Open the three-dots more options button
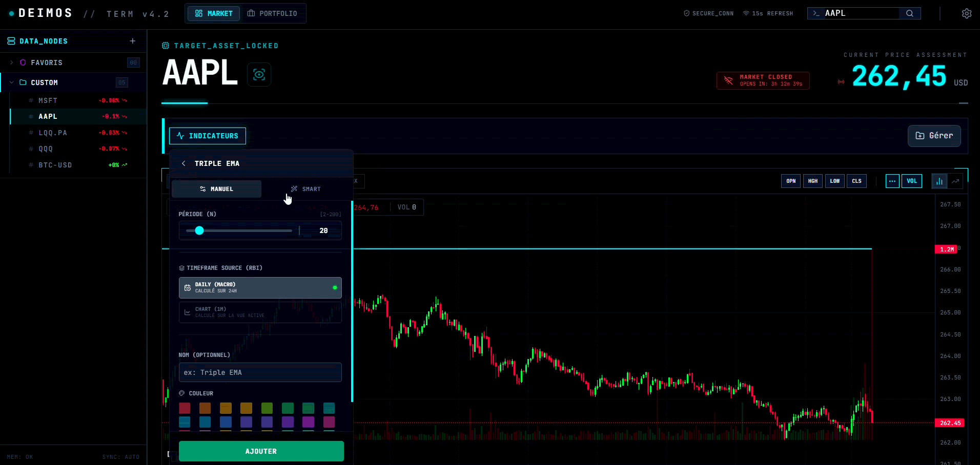The height and width of the screenshot is (465, 980). pyautogui.click(x=892, y=181)
